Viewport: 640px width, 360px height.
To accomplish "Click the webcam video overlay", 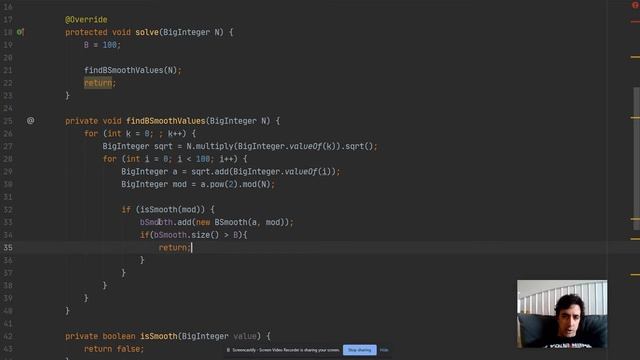I will (x=562, y=314).
